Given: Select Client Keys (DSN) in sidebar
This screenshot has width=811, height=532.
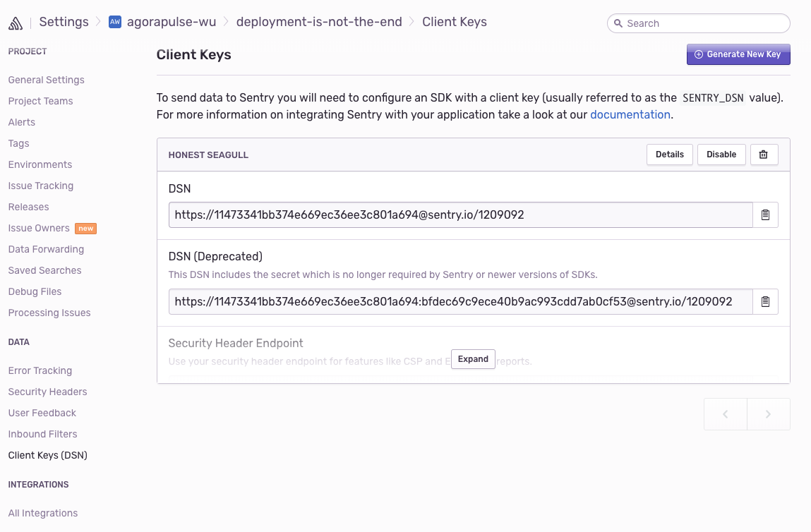Looking at the screenshot, I should pyautogui.click(x=47, y=456).
